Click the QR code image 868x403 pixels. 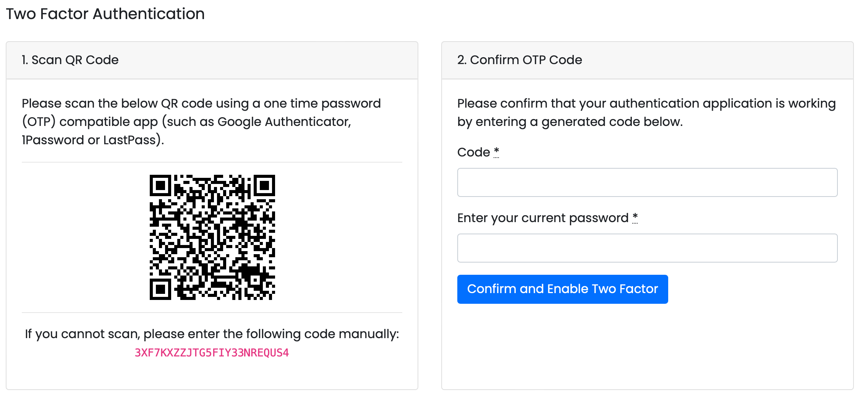tap(212, 237)
